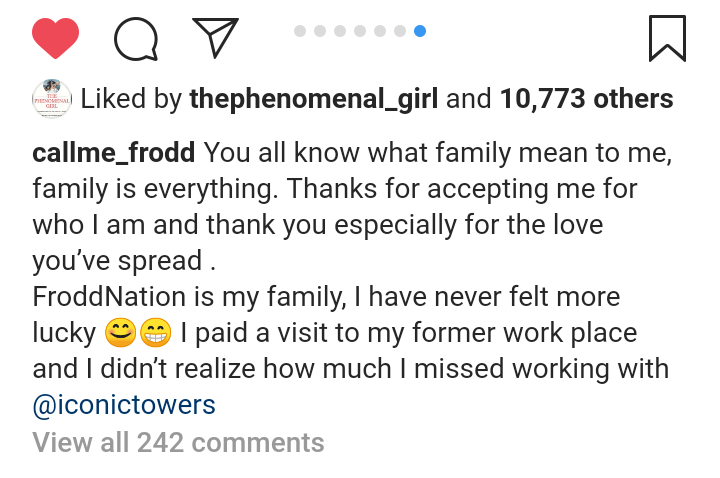Viewport: 720px width, 478px height.
Task: Tap the third carousel dot
Action: click(x=340, y=31)
